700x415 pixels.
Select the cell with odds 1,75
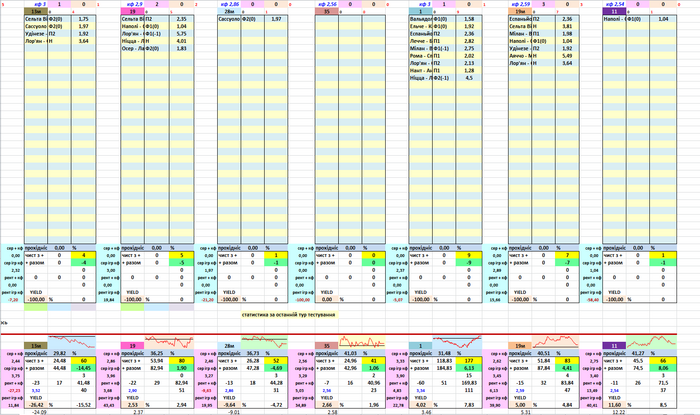tap(83, 19)
